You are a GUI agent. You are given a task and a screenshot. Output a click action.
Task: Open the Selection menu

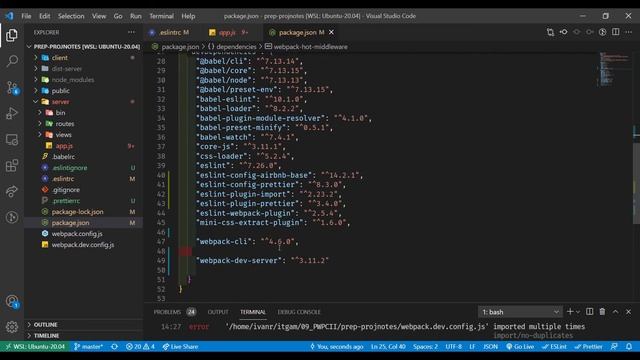point(71,16)
